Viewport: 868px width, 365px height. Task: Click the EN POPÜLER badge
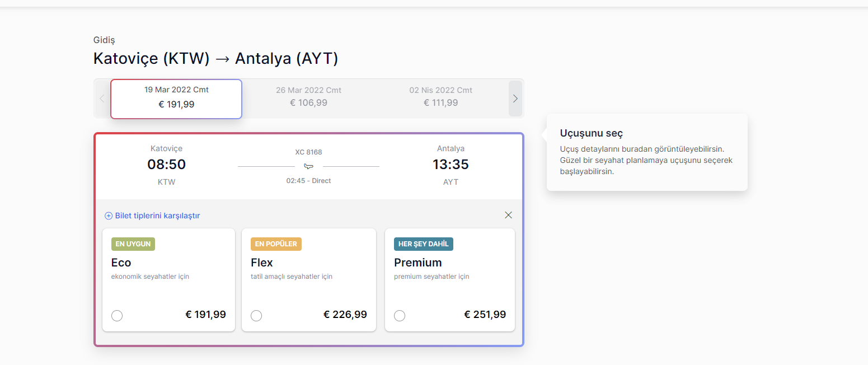pos(276,244)
